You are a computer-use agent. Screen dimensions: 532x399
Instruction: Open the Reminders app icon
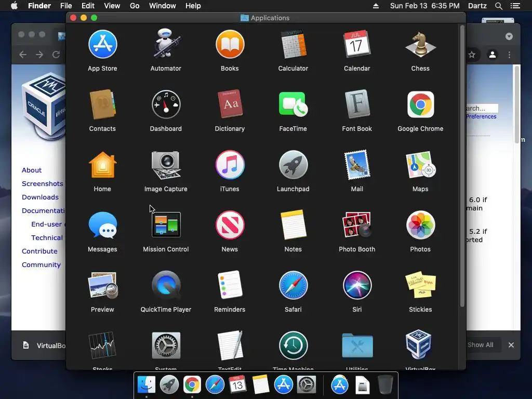coord(230,285)
